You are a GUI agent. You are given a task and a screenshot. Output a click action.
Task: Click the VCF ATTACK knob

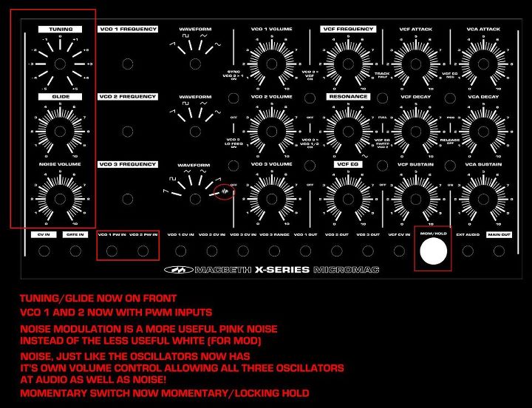coord(415,64)
